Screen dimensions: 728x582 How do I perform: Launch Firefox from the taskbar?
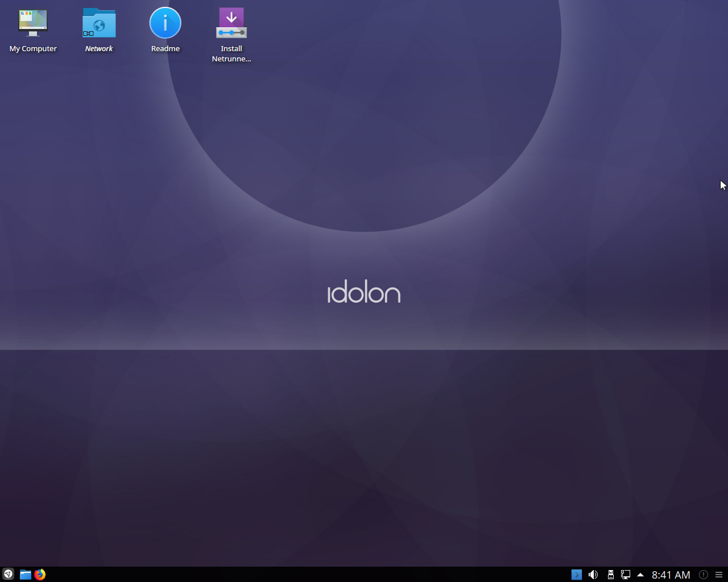tap(40, 575)
